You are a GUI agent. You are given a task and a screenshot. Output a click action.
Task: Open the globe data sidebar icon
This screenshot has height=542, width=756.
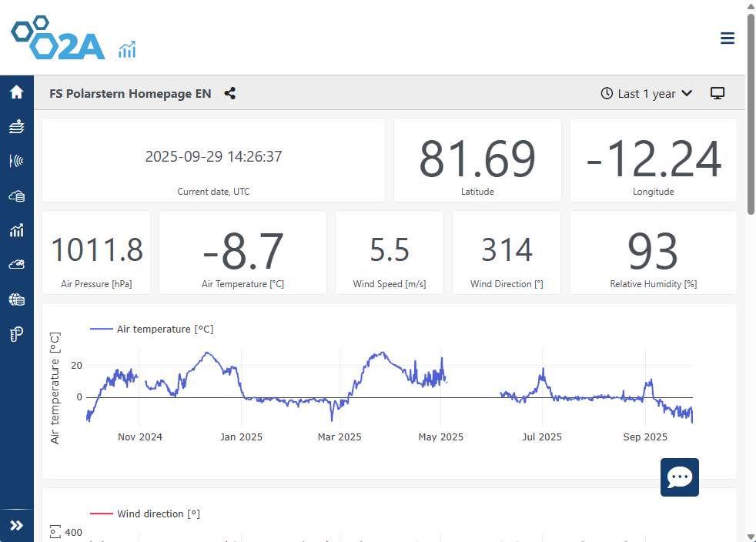pos(17,299)
